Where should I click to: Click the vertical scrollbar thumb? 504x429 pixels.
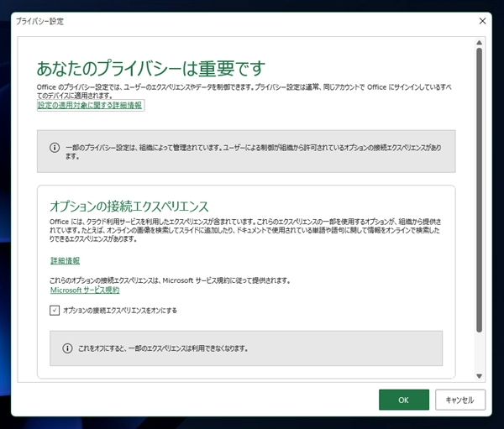pyautogui.click(x=479, y=190)
